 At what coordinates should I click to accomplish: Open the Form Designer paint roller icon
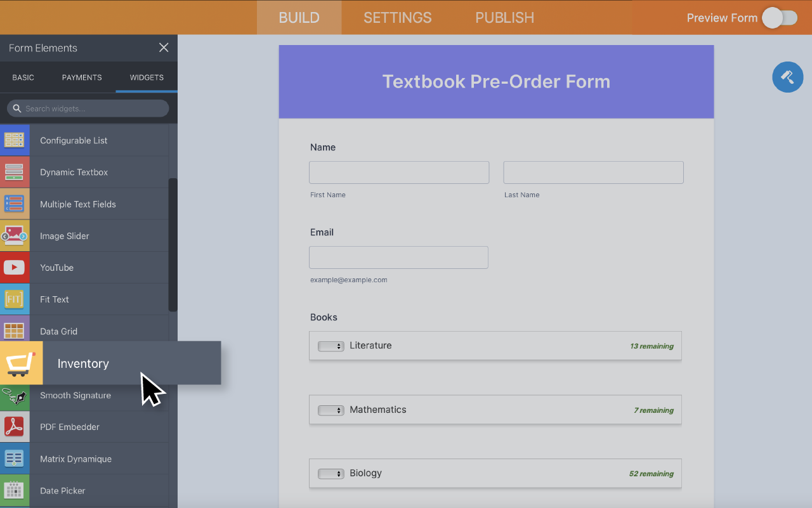coord(787,77)
